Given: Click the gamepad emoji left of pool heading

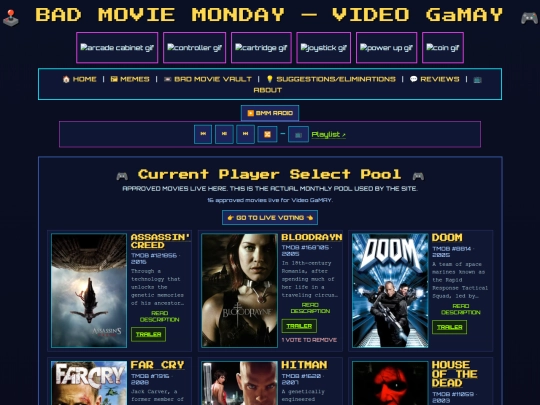Looking at the screenshot, I should (x=122, y=176).
